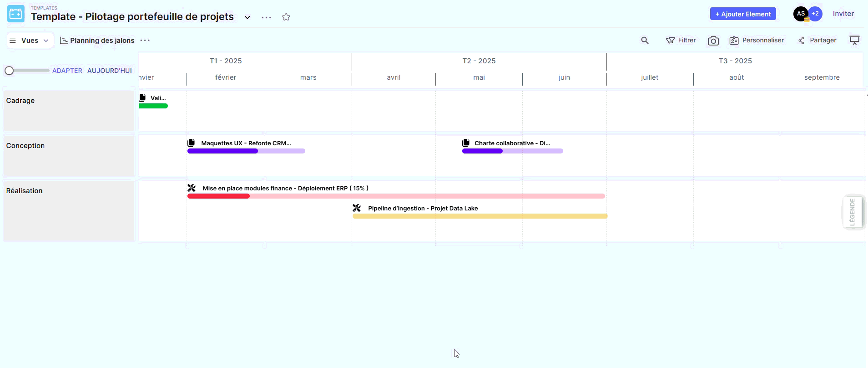
Task: Take a snapshot with the camera icon
Action: click(x=713, y=41)
